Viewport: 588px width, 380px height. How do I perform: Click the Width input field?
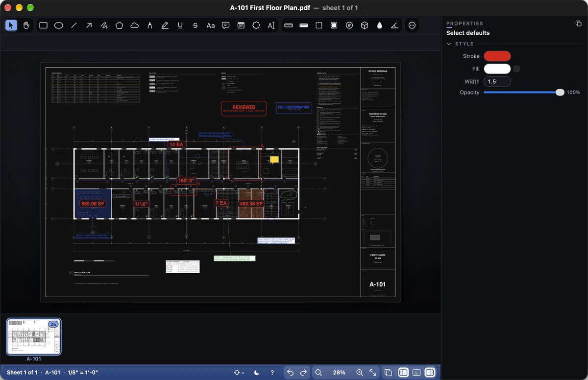497,82
